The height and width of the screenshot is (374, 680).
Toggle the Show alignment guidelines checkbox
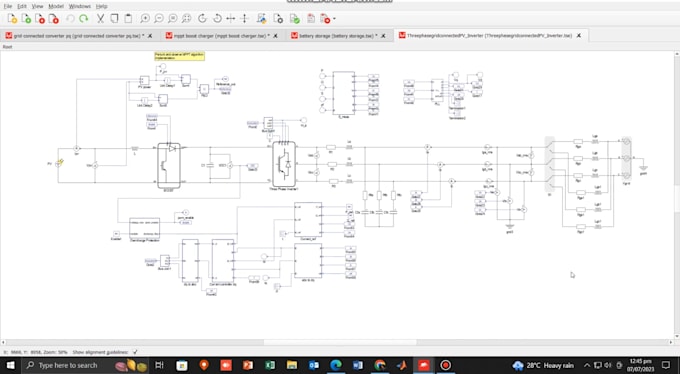(135, 352)
